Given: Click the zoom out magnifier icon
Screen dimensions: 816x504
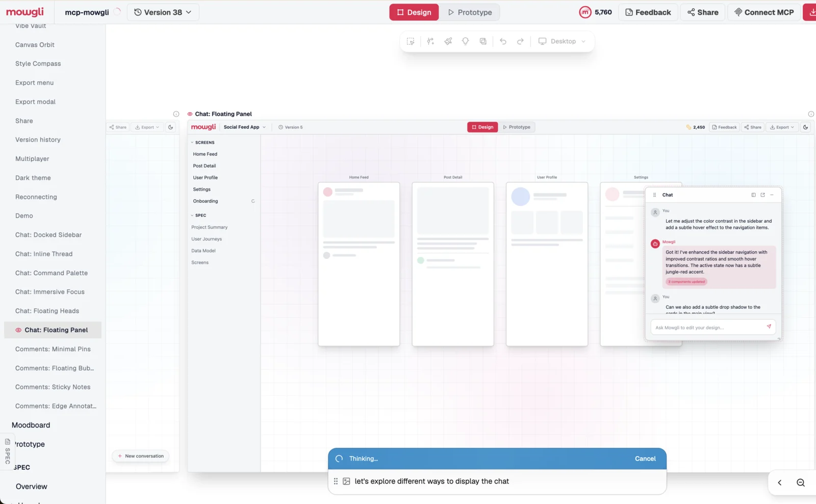Looking at the screenshot, I should click(x=801, y=483).
